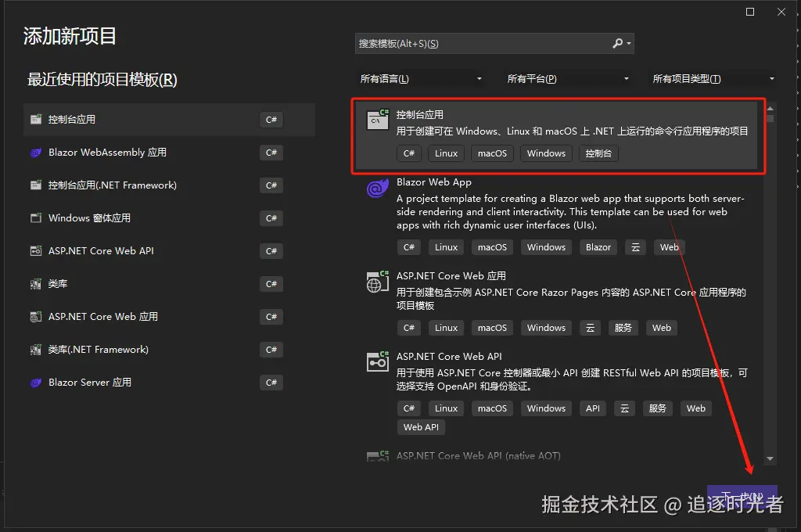This screenshot has height=532, width=801.
Task: Choose the Blazor Web App template title
Action: pos(434,182)
